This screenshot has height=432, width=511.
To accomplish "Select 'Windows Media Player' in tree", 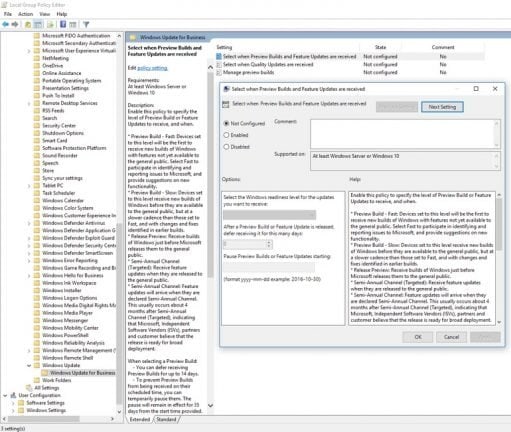I will (67, 313).
